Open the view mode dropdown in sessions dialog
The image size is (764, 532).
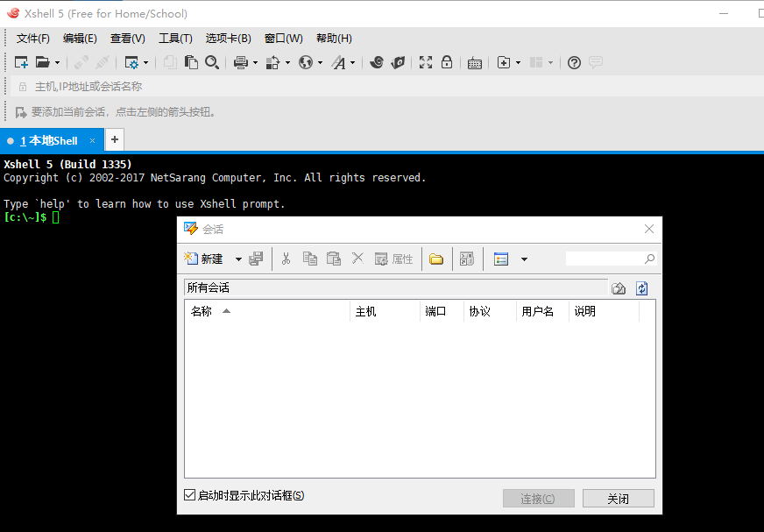point(524,259)
